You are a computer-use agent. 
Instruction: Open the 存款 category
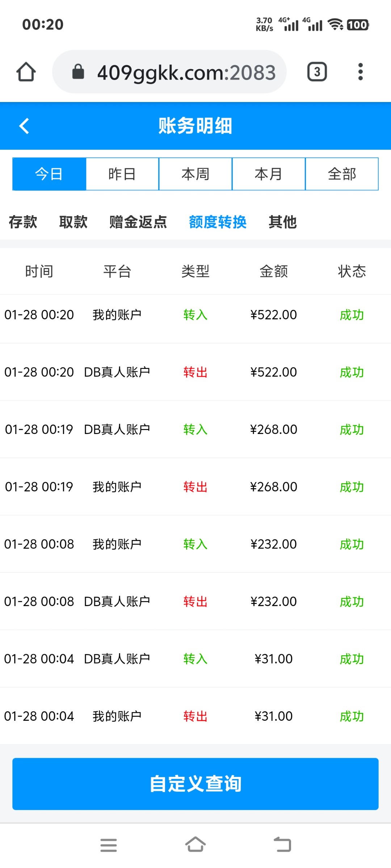click(23, 222)
